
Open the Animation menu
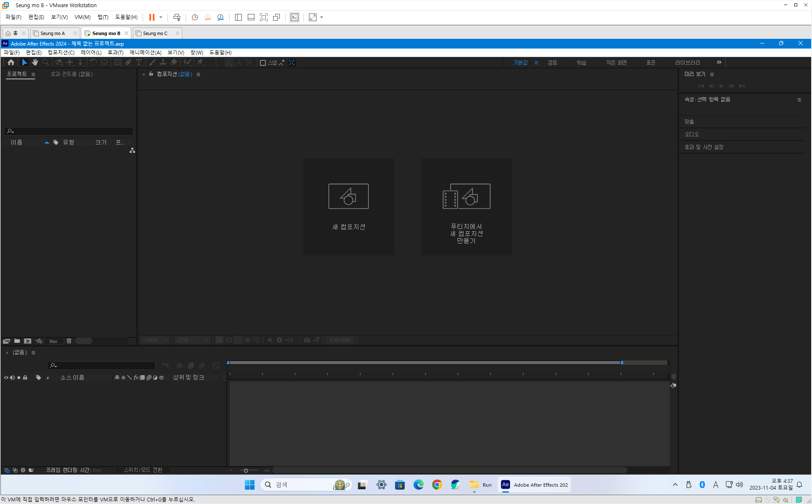point(145,52)
